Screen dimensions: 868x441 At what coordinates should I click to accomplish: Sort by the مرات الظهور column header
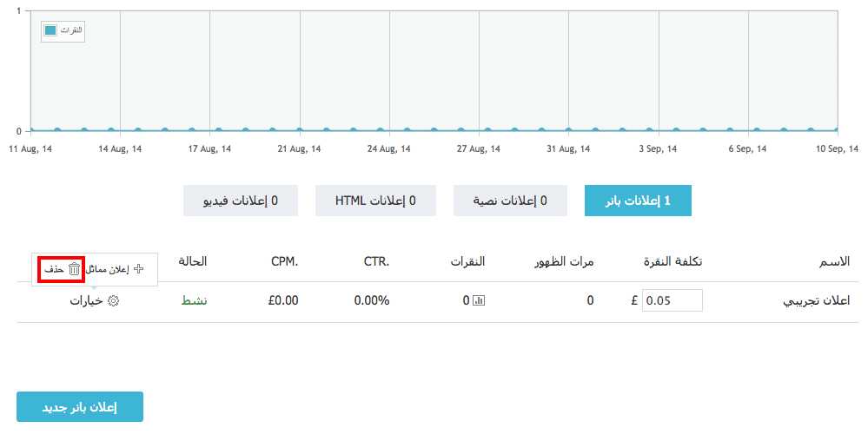(564, 261)
